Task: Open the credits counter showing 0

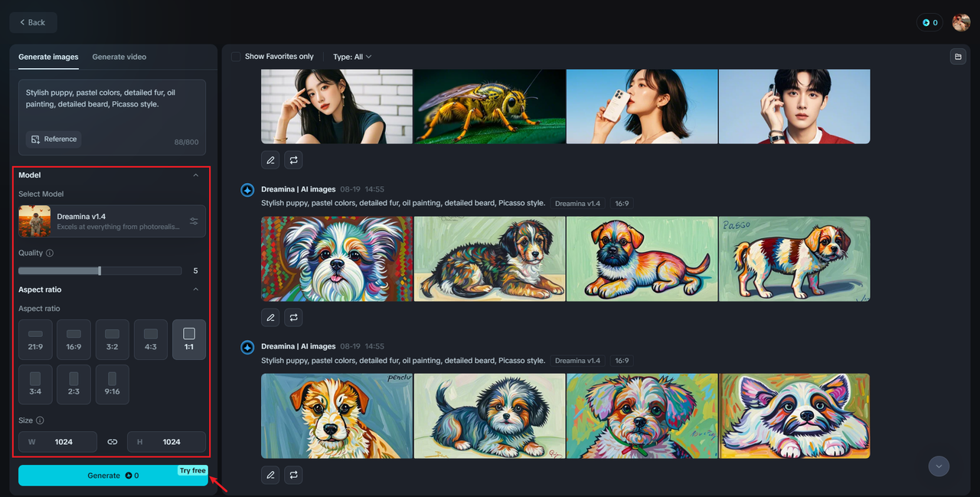Action: pyautogui.click(x=929, y=22)
